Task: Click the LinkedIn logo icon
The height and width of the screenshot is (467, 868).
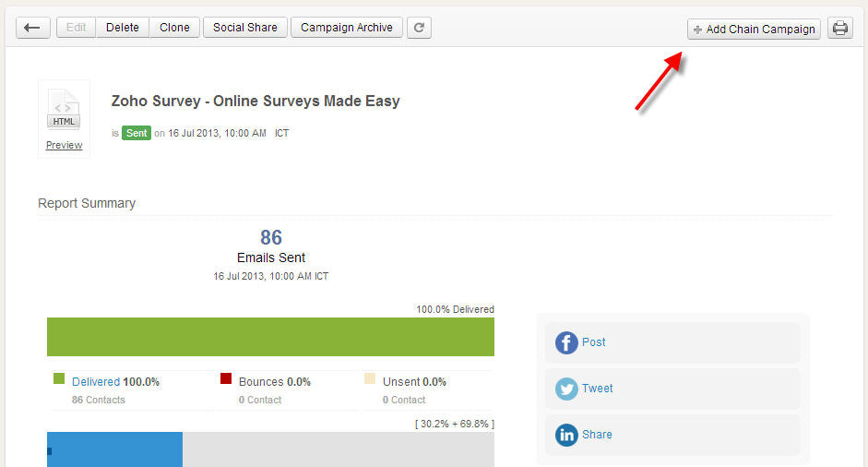Action: 566,435
